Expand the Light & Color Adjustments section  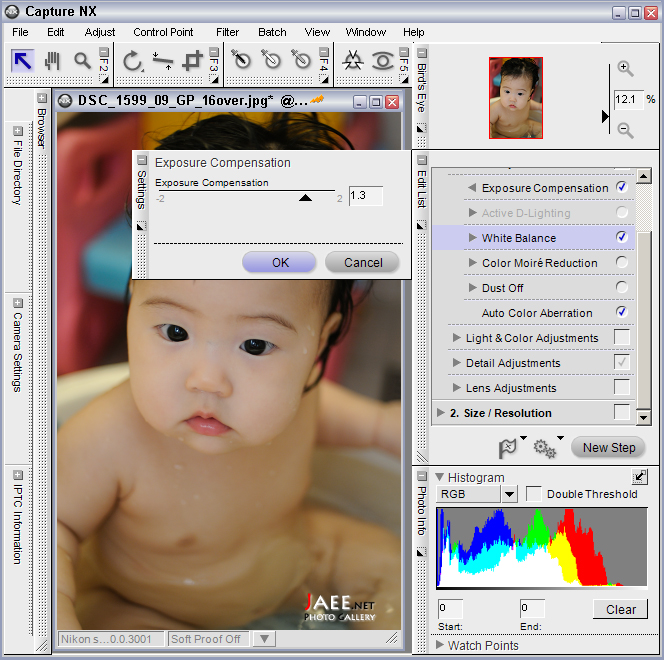[457, 338]
